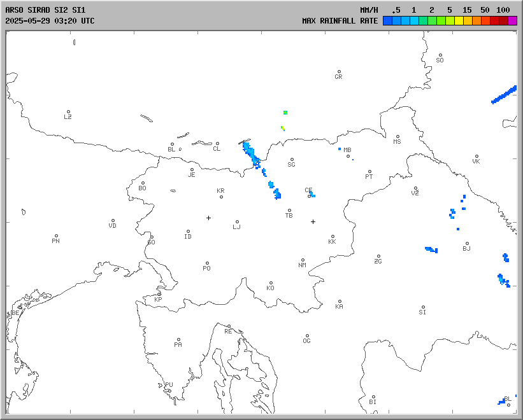Click the ARSO SIRAD SI2 SI1 title
This screenshot has width=523, height=420.
pyautogui.click(x=45, y=10)
